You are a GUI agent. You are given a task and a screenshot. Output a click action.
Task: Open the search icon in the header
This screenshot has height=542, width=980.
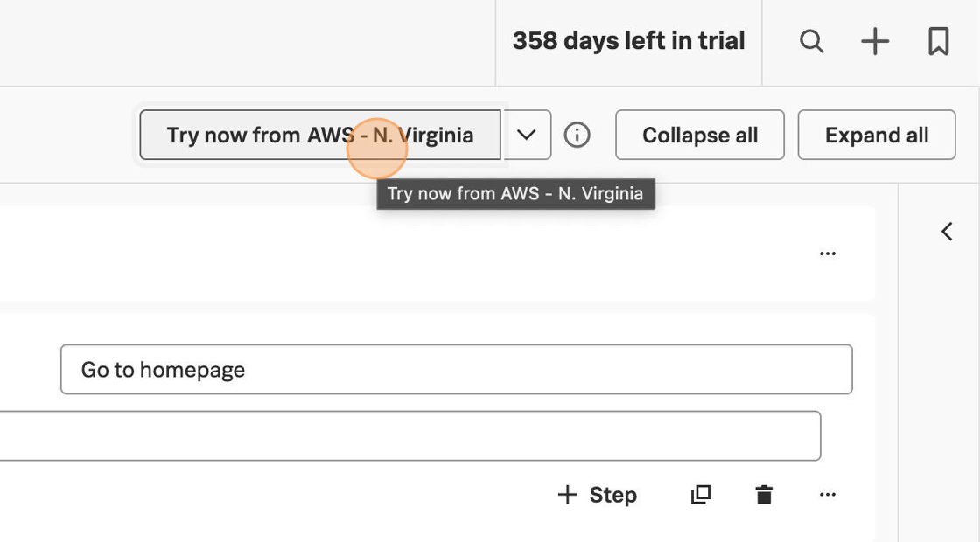811,41
